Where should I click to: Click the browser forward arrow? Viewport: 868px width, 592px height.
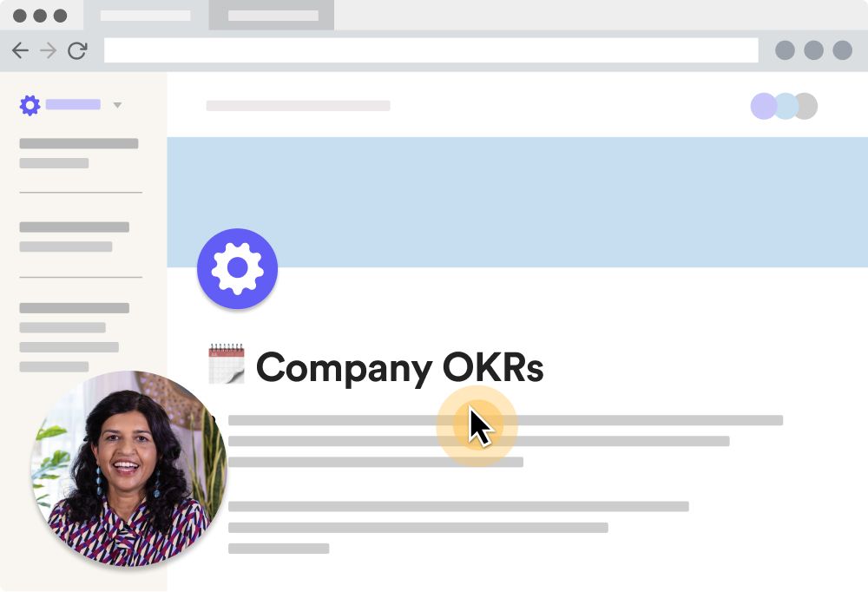[x=48, y=50]
